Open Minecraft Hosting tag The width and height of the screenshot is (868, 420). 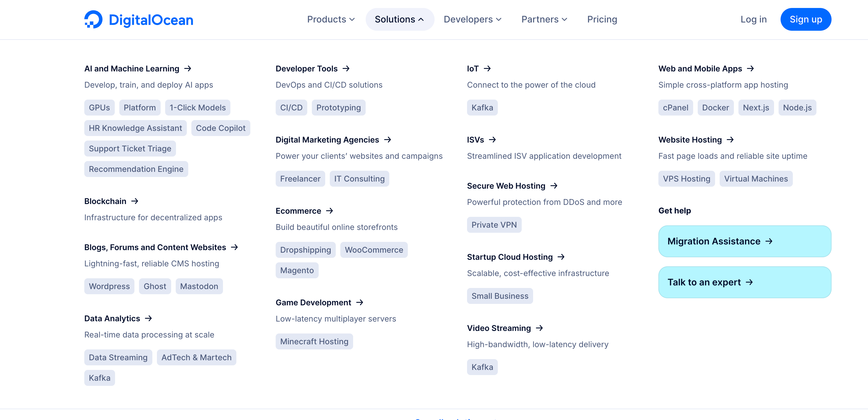tap(314, 341)
